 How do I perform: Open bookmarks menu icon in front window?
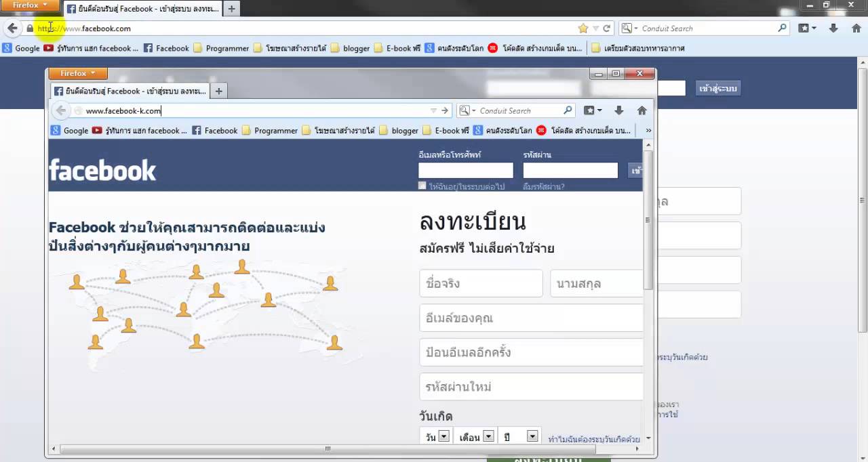tap(593, 110)
